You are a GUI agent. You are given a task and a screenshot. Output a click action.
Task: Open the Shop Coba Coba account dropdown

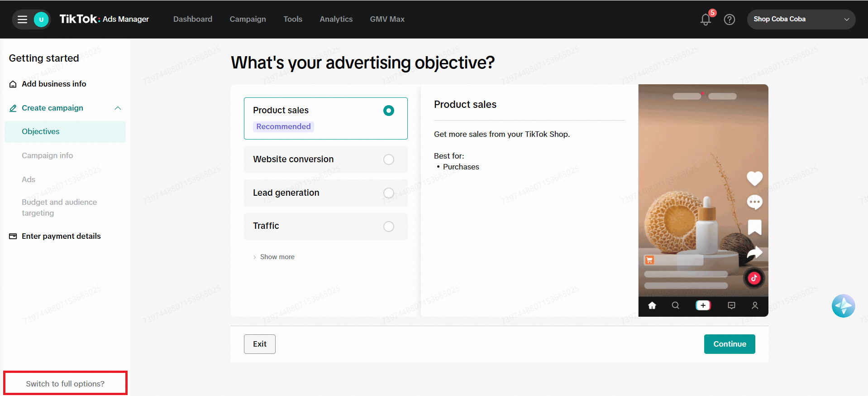[x=801, y=19]
